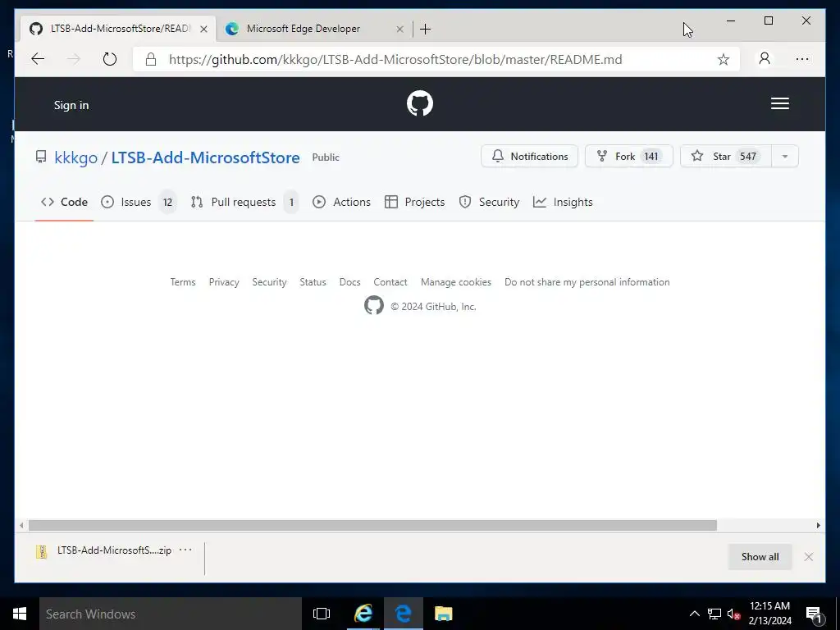The image size is (840, 630).
Task: Click the taskbar clock 12:15 AM
Action: point(769,614)
